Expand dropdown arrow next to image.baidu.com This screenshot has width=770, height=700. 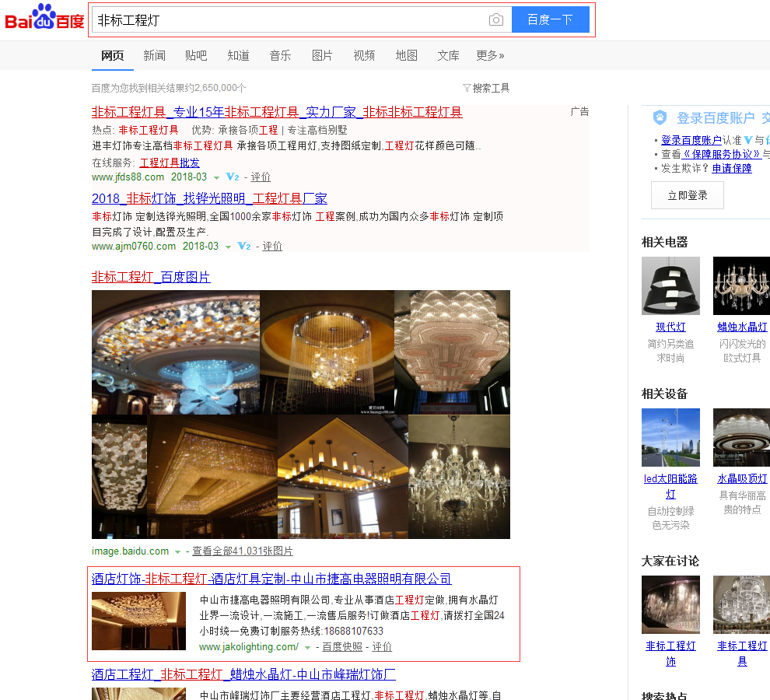[177, 552]
